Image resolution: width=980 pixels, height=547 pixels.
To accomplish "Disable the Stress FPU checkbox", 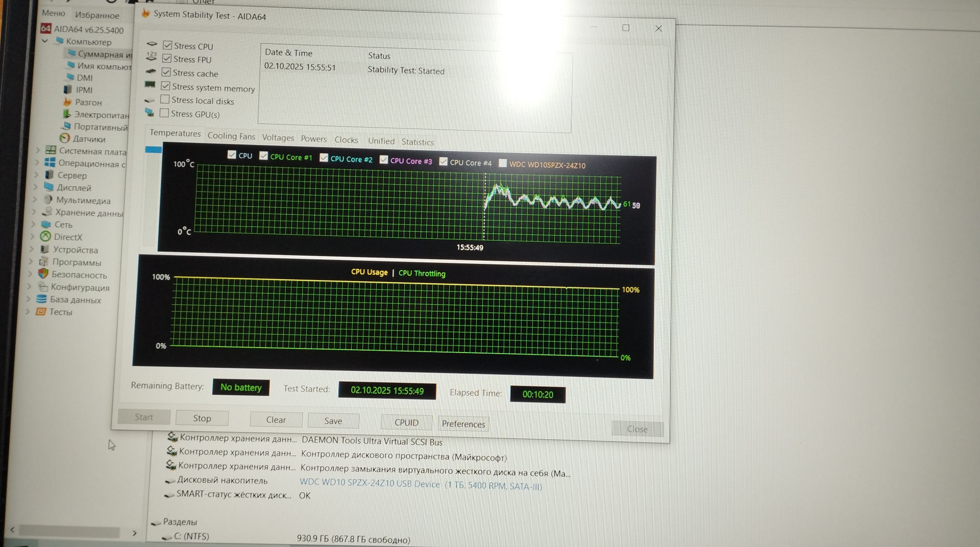I will [166, 59].
